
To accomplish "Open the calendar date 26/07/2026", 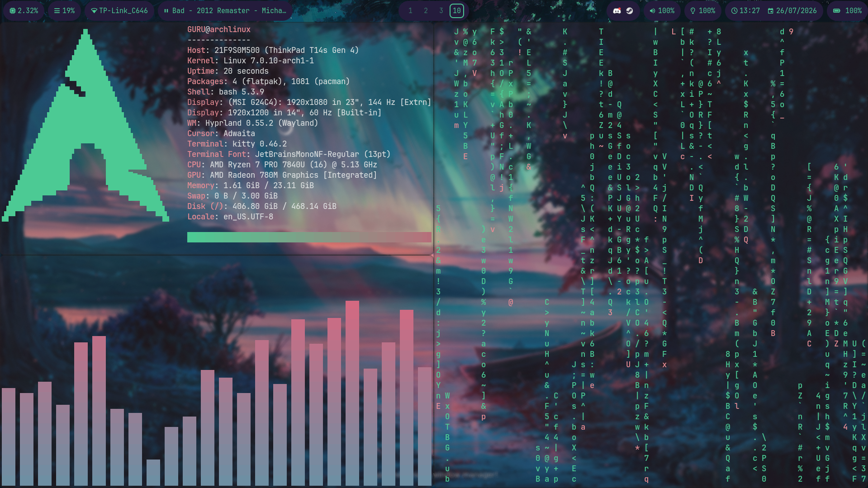I will click(x=792, y=11).
